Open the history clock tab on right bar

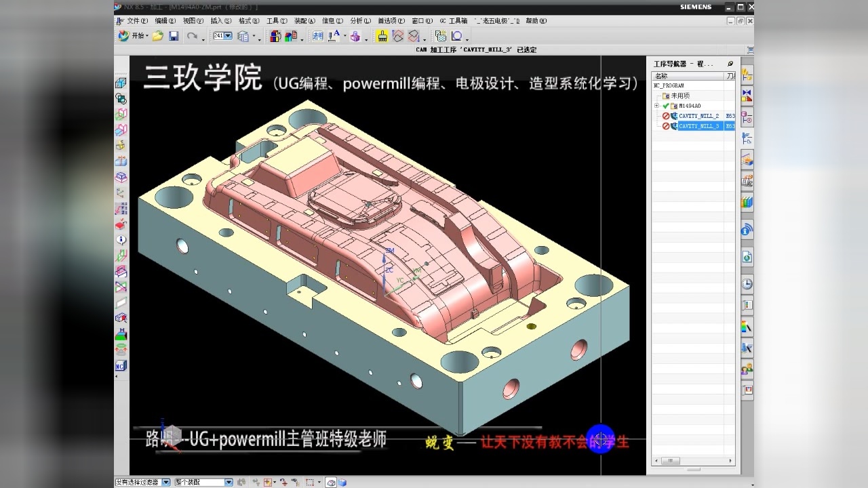click(747, 283)
